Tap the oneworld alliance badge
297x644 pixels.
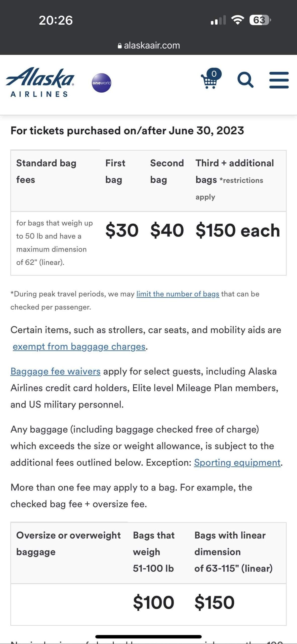pyautogui.click(x=101, y=83)
